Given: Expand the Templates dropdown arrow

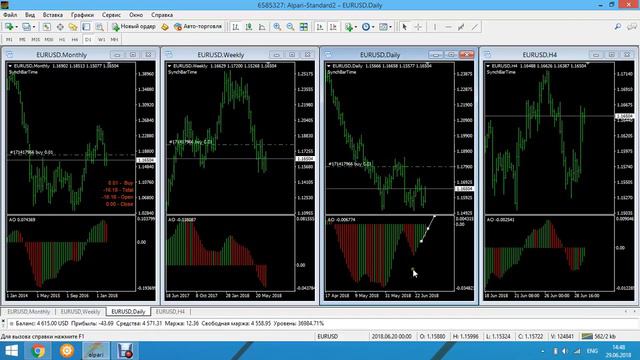Looking at the screenshot, I should pyautogui.click(x=391, y=27).
